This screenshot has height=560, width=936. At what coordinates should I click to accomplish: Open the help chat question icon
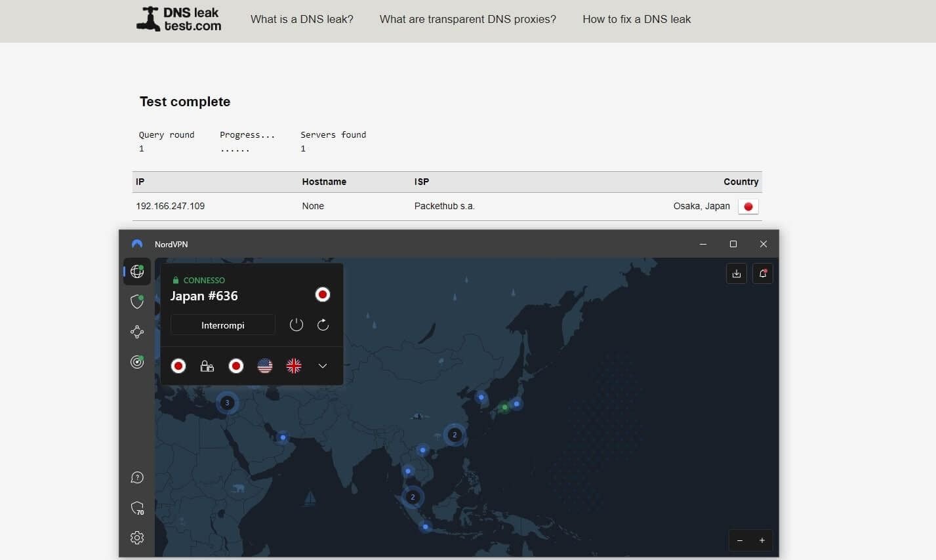pyautogui.click(x=137, y=477)
